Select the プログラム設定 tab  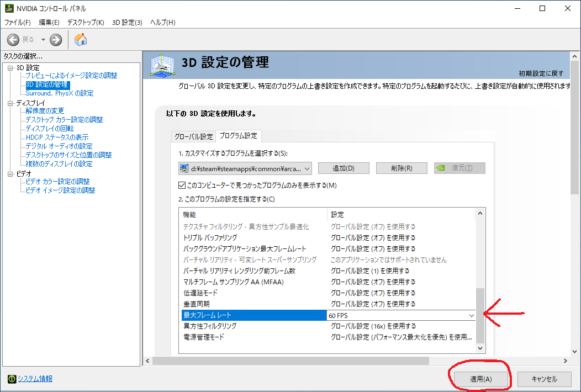pos(238,136)
